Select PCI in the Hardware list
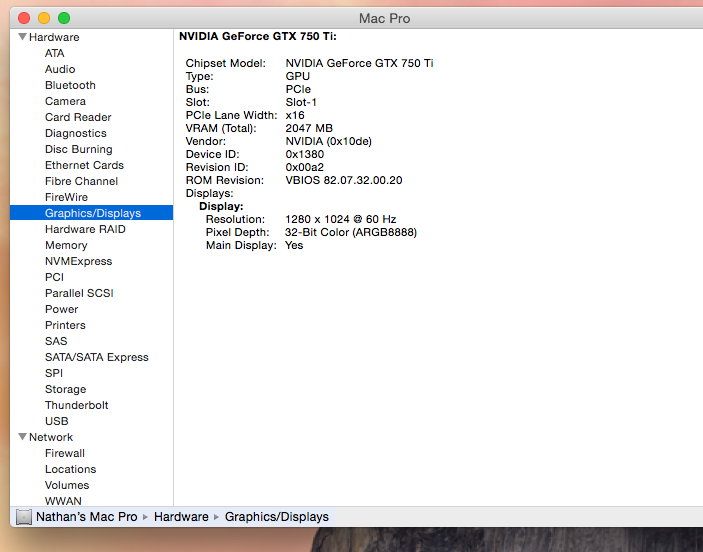The height and width of the screenshot is (552, 703). 54,277
